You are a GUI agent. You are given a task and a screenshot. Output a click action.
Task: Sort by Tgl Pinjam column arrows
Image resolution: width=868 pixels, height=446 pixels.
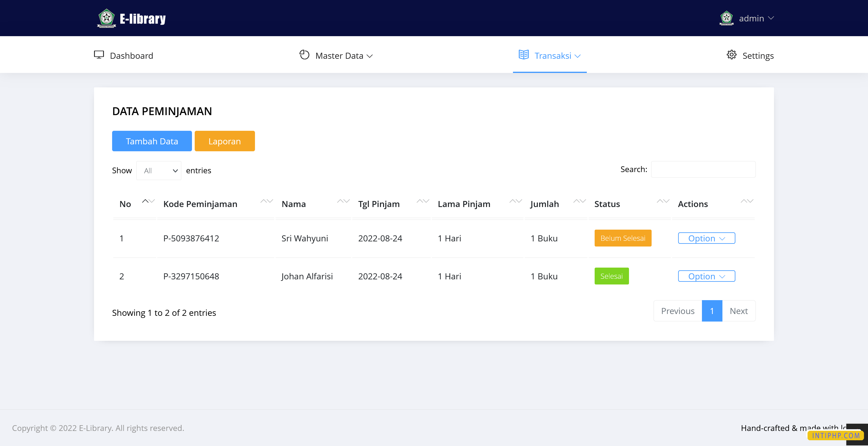coord(423,201)
